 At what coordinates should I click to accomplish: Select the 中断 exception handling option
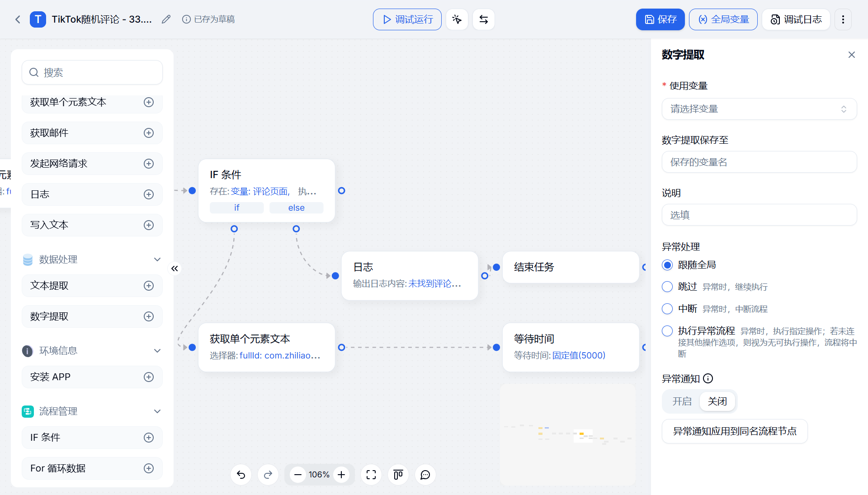click(x=667, y=309)
